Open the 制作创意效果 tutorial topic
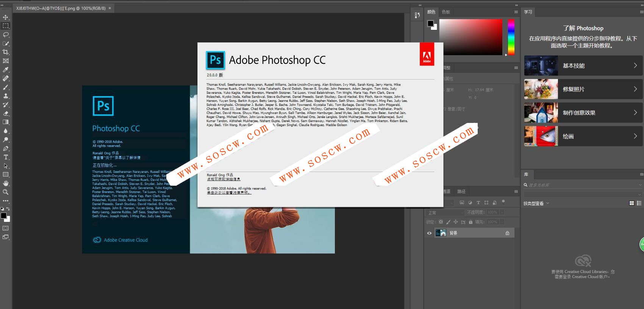 click(583, 113)
